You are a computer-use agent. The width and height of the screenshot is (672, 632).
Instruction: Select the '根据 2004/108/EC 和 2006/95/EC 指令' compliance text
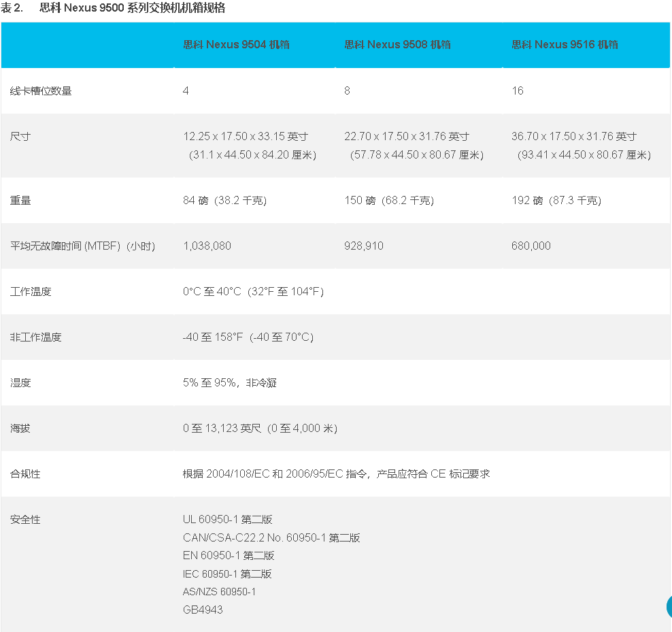pos(275,474)
